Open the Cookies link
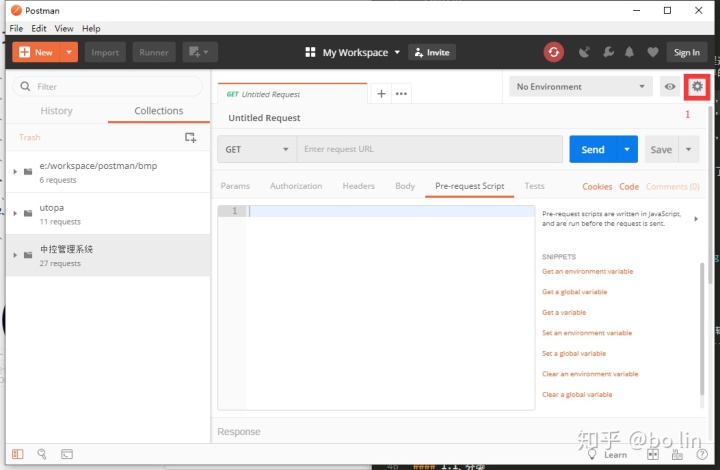The width and height of the screenshot is (720, 470). tap(597, 186)
